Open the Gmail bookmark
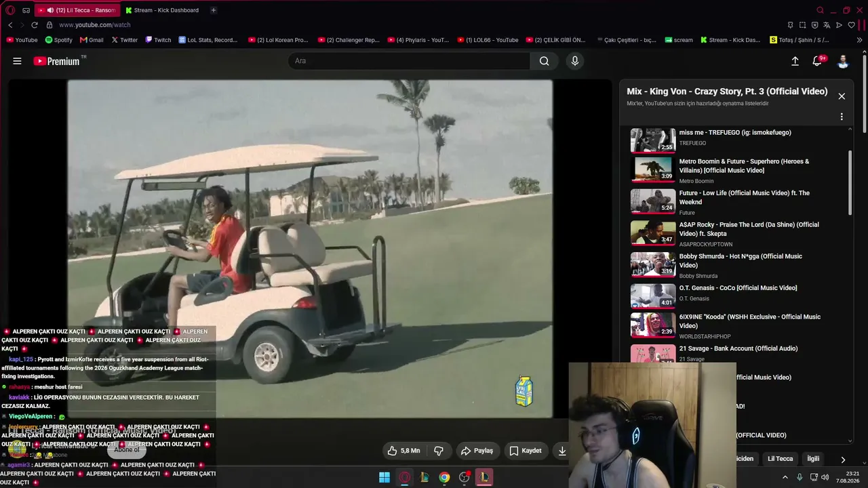Screen dimensions: 868x488 tap(92, 40)
